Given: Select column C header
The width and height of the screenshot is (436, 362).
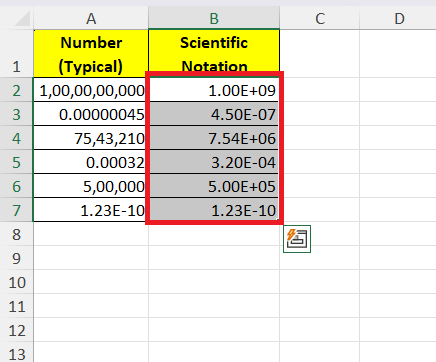Looking at the screenshot, I should click(x=320, y=19).
